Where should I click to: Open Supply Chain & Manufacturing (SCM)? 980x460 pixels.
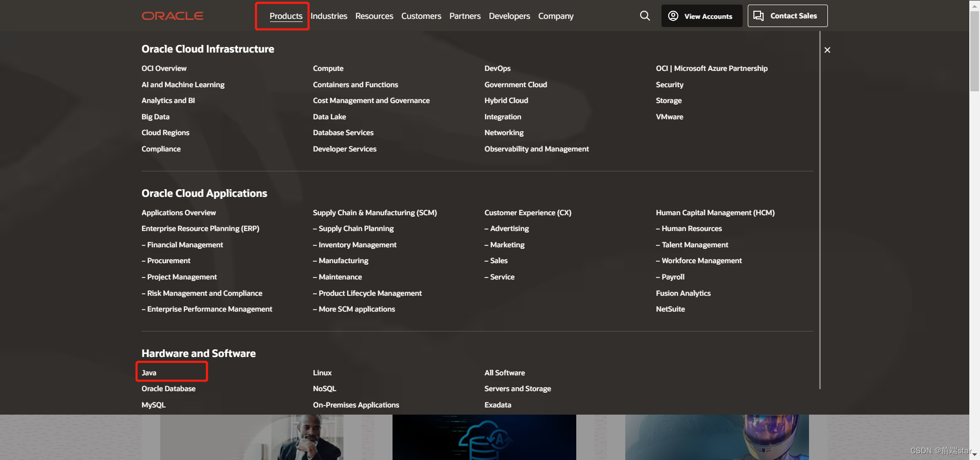point(375,213)
